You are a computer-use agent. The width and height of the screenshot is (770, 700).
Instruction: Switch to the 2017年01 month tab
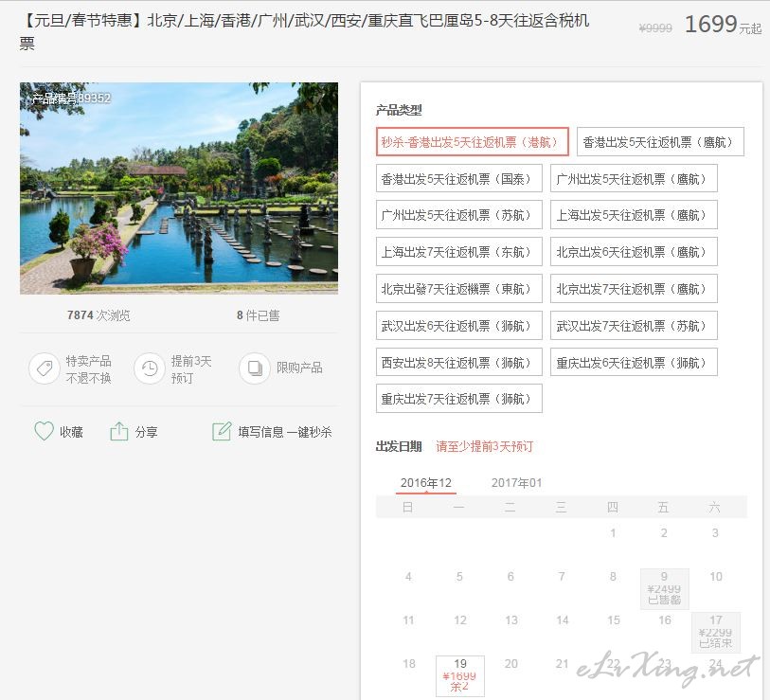click(x=516, y=483)
